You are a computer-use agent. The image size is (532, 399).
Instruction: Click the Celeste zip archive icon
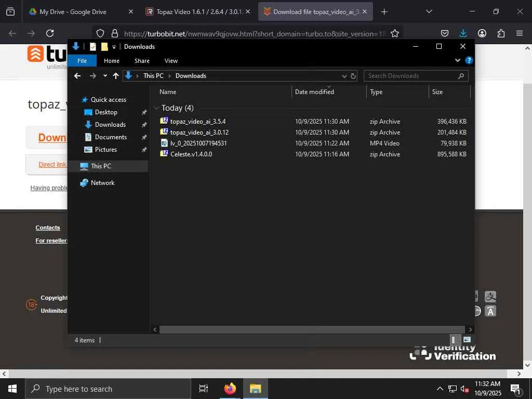click(x=164, y=153)
